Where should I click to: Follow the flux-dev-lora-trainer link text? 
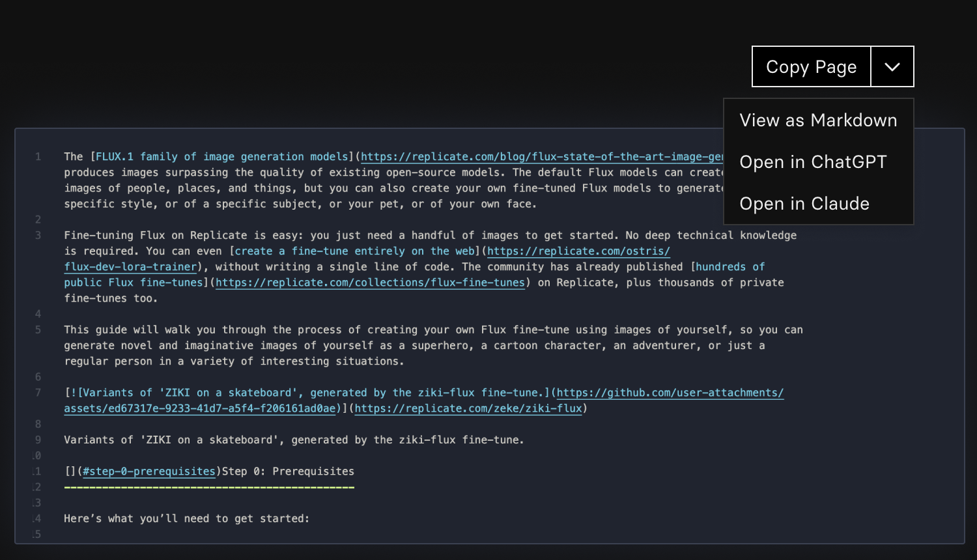click(x=130, y=267)
